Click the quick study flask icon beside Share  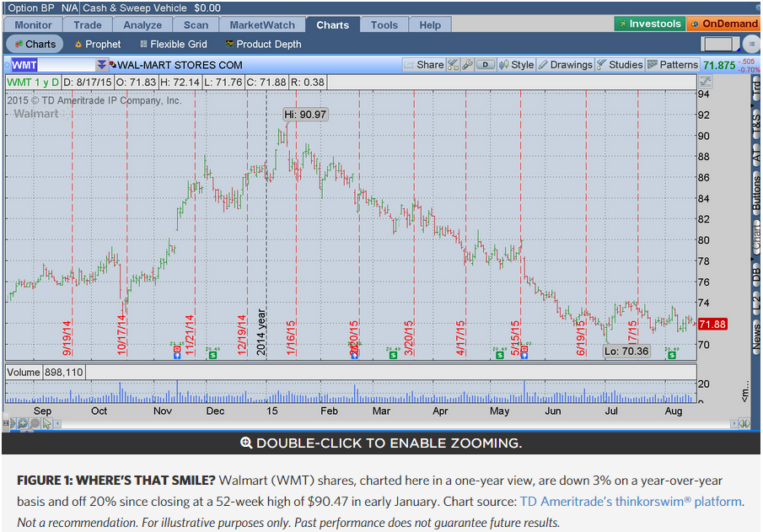point(453,65)
